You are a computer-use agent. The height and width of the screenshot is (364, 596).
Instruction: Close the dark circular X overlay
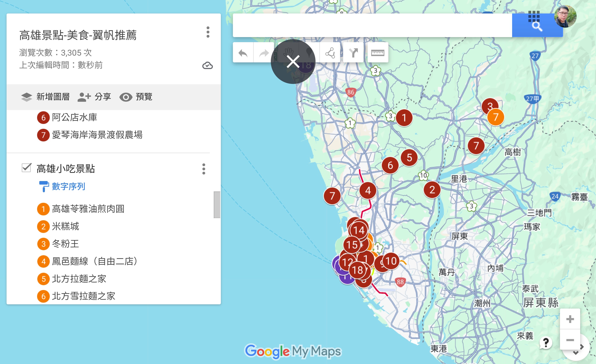click(293, 62)
